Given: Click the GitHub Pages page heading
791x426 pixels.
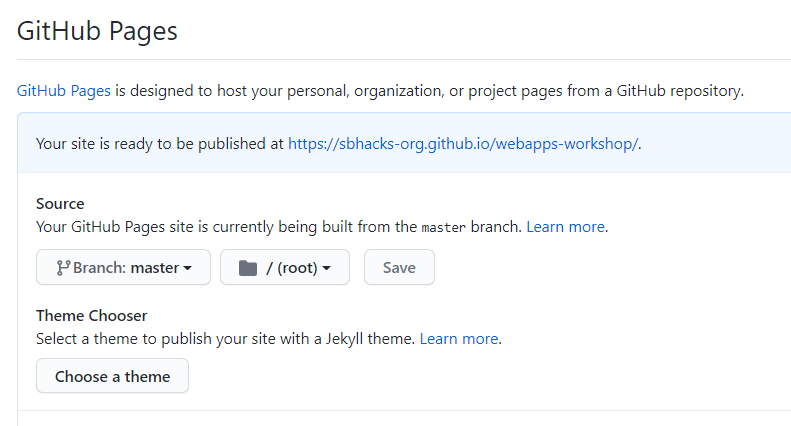Looking at the screenshot, I should tap(98, 31).
